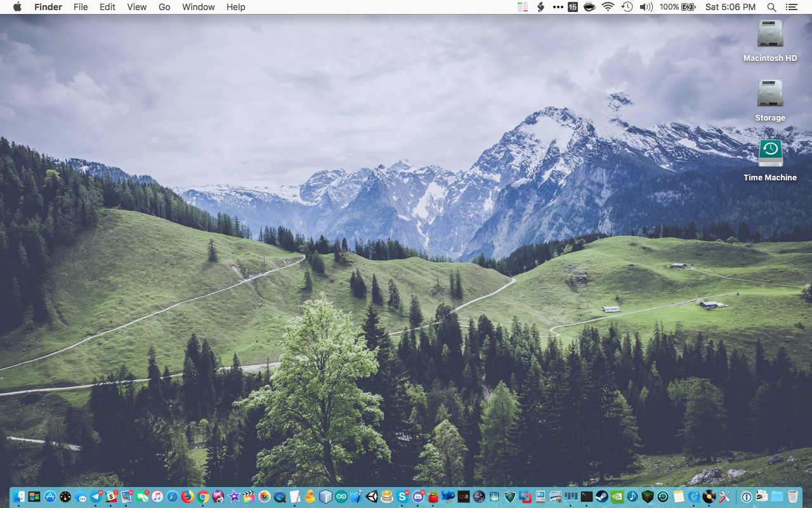The image size is (812, 508).
Task: Launch Safari from the dock
Action: pos(173,497)
